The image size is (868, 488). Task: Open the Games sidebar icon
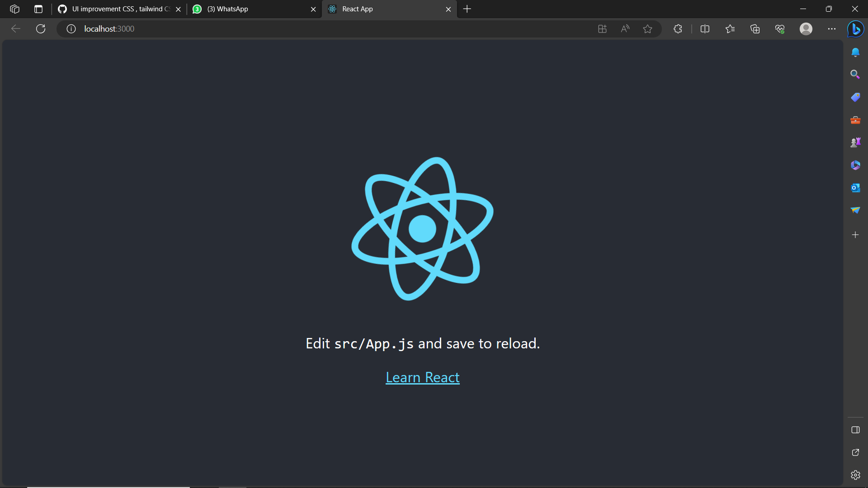pos(855,141)
